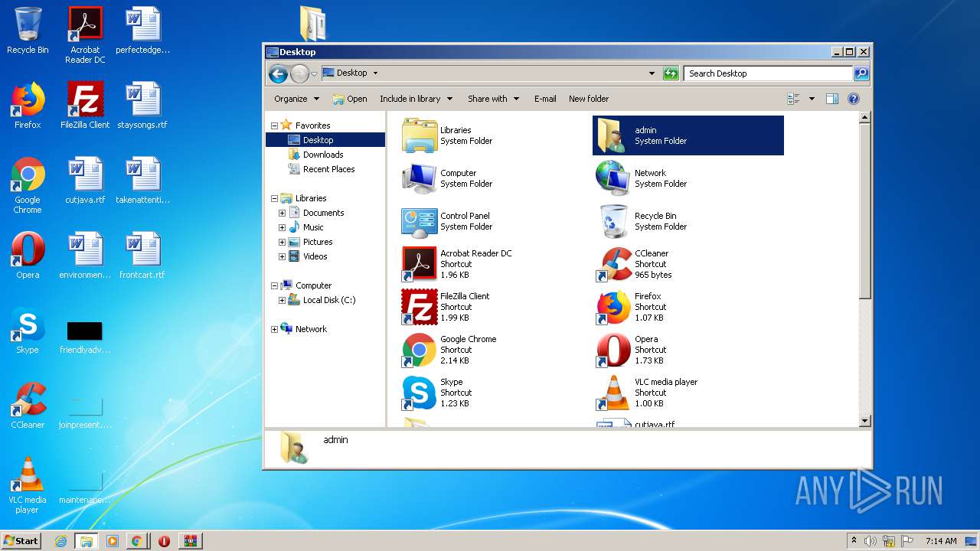Select the frontcart.rtf desktop file
The height and width of the screenshot is (551, 980).
[142, 256]
